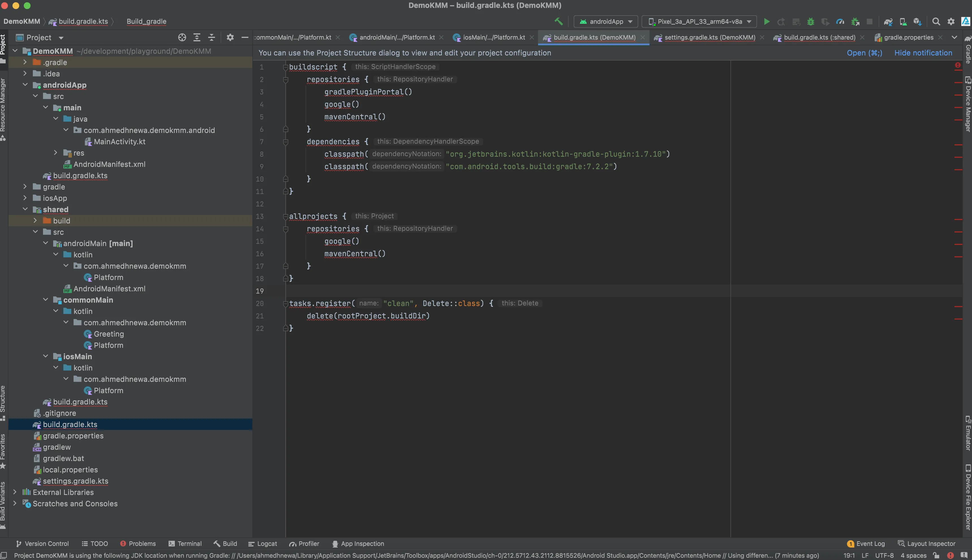This screenshot has height=560, width=972.
Task: Click Select Opened File target icon
Action: [x=182, y=37]
